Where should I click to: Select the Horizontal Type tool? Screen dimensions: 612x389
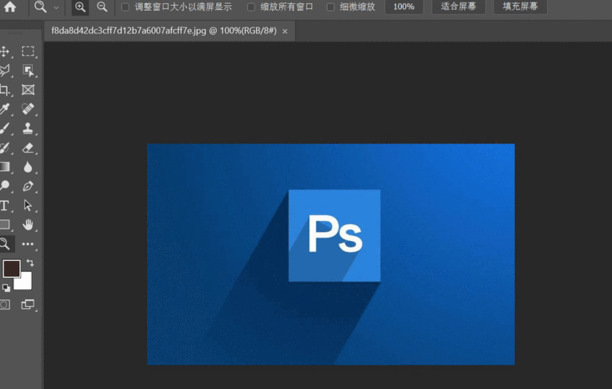click(x=4, y=206)
